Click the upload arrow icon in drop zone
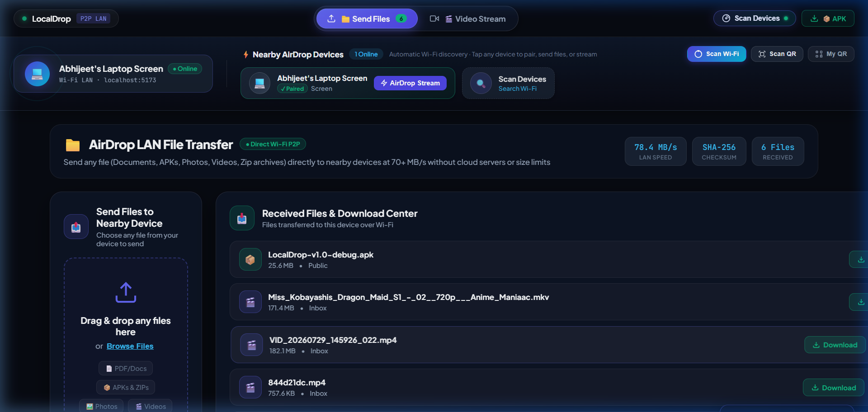The height and width of the screenshot is (412, 868). [x=126, y=292]
